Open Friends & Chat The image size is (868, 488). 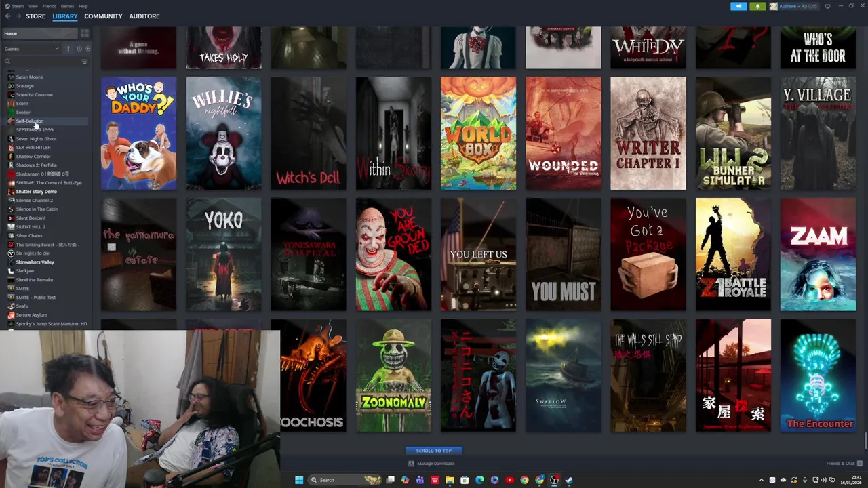click(x=840, y=464)
